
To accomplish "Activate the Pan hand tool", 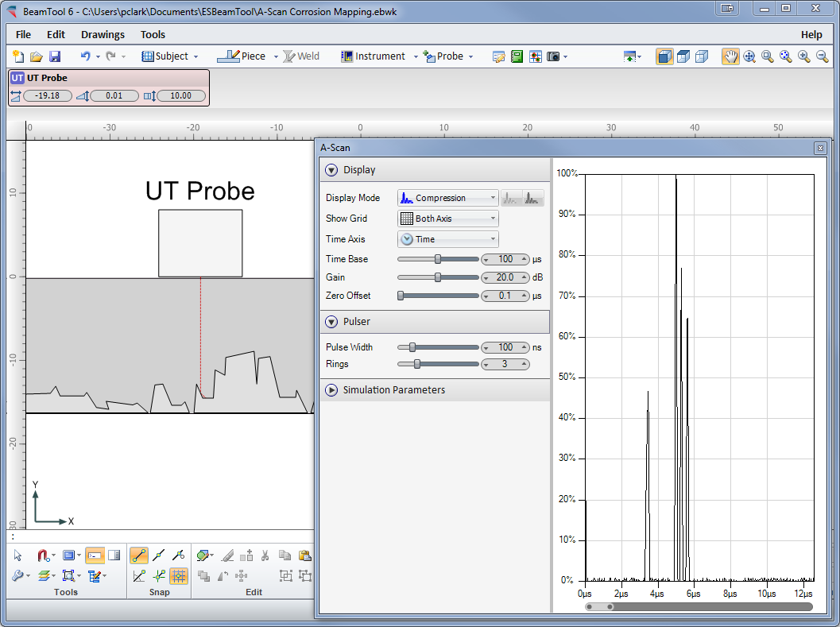I will point(730,56).
